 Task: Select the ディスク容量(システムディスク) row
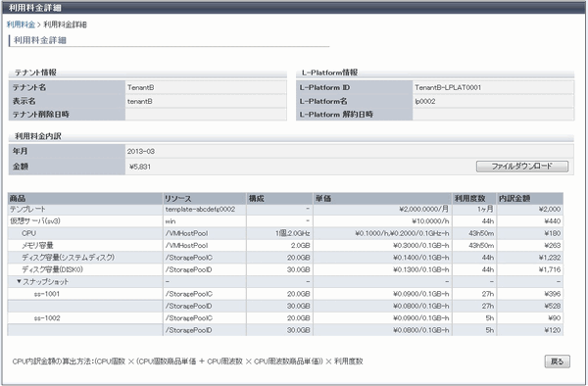(x=285, y=258)
